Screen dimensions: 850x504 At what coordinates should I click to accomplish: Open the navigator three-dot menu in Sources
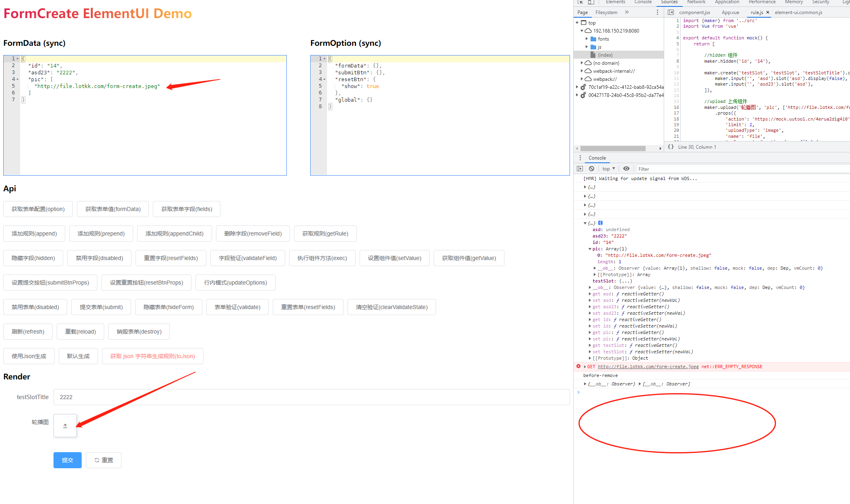[x=658, y=12]
